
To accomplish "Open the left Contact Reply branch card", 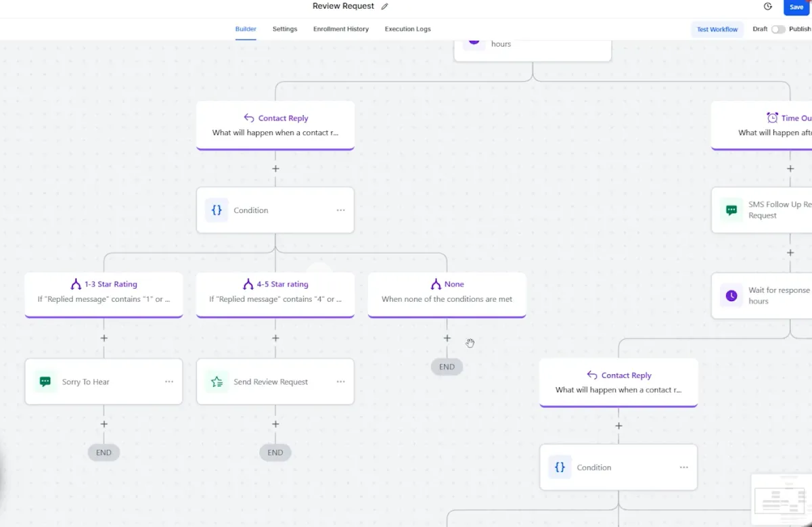I will pos(275,125).
